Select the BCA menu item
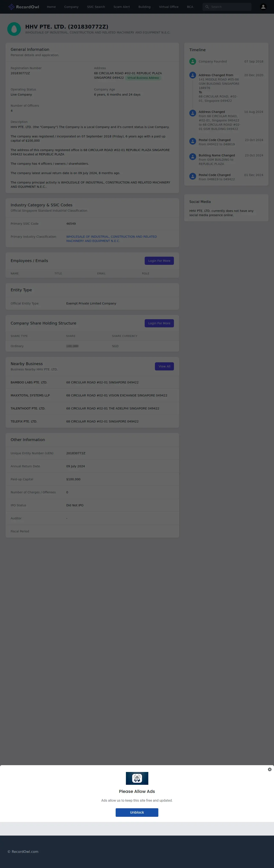This screenshot has height=868, width=274. [x=190, y=7]
